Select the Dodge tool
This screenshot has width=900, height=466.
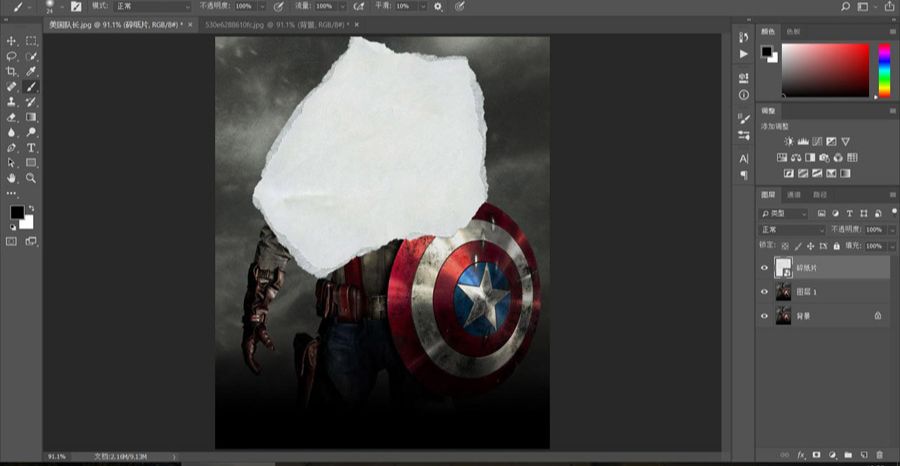pos(31,132)
